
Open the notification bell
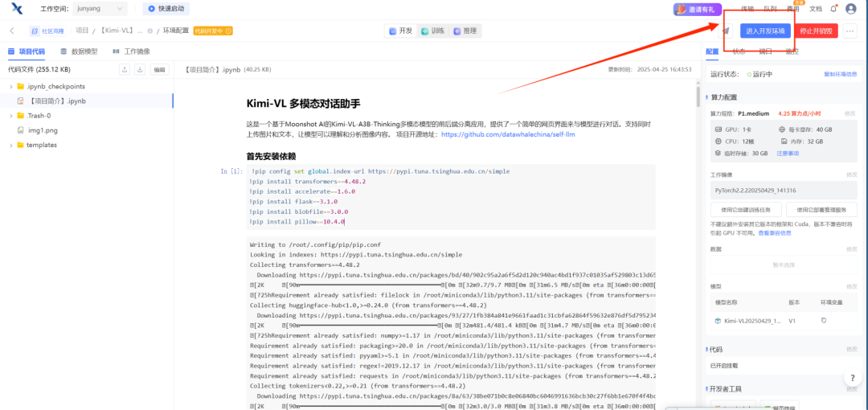(x=833, y=8)
